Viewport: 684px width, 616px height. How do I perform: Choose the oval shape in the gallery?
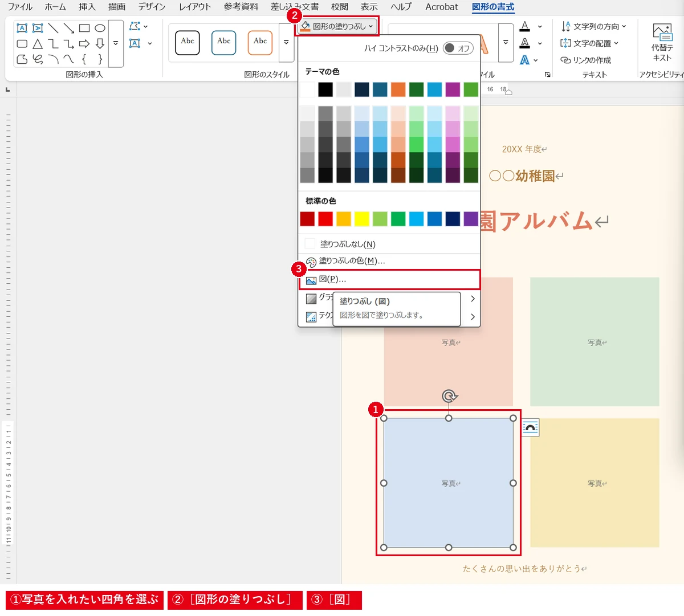click(100, 28)
